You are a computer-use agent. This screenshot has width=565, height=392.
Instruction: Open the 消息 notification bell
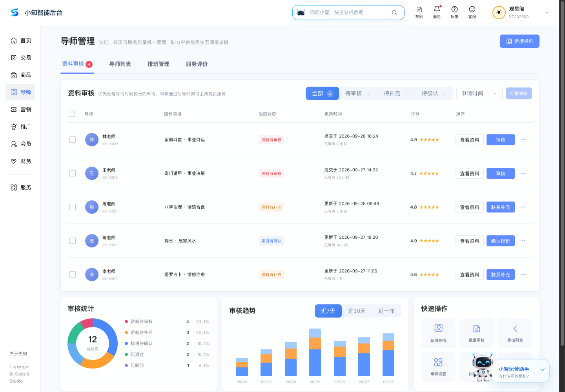click(x=437, y=13)
